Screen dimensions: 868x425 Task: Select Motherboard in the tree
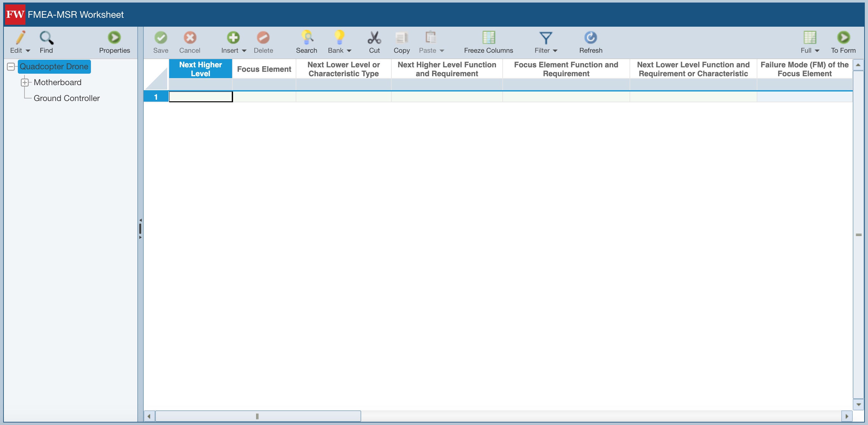pyautogui.click(x=58, y=83)
